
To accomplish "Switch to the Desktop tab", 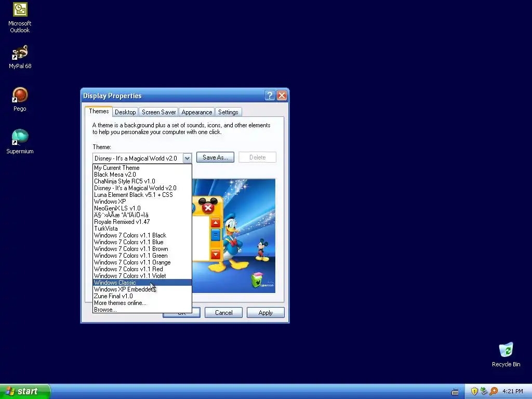I will [x=125, y=112].
